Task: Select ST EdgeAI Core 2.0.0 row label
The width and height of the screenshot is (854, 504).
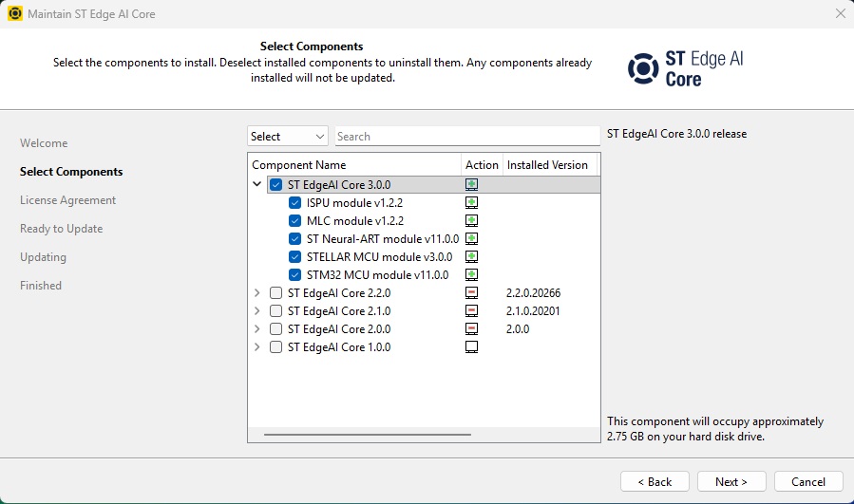Action: click(x=339, y=328)
